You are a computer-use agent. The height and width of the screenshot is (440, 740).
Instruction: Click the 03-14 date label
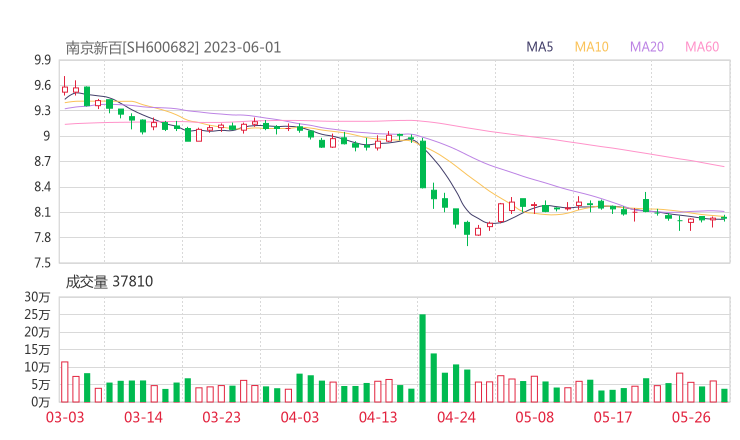tap(143, 417)
